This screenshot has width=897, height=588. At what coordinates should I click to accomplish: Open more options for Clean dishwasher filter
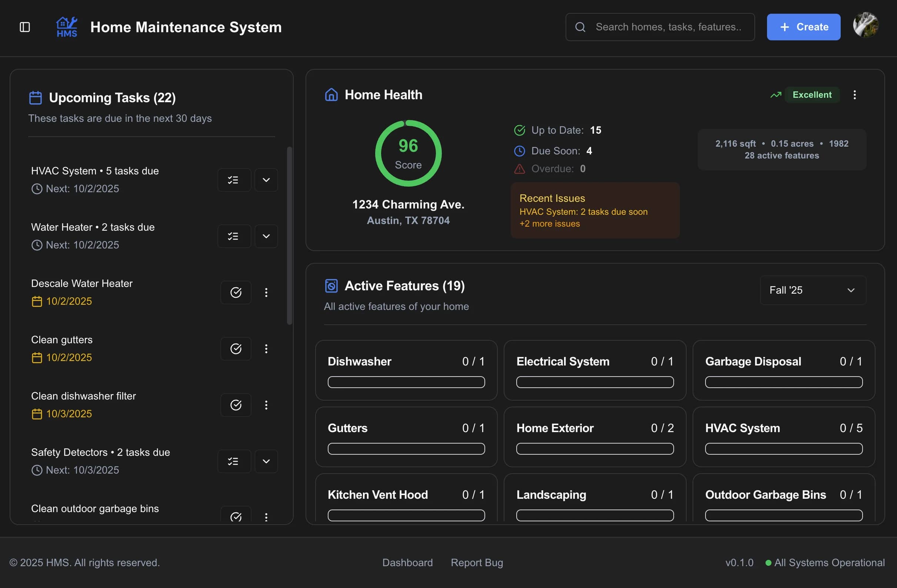266,405
